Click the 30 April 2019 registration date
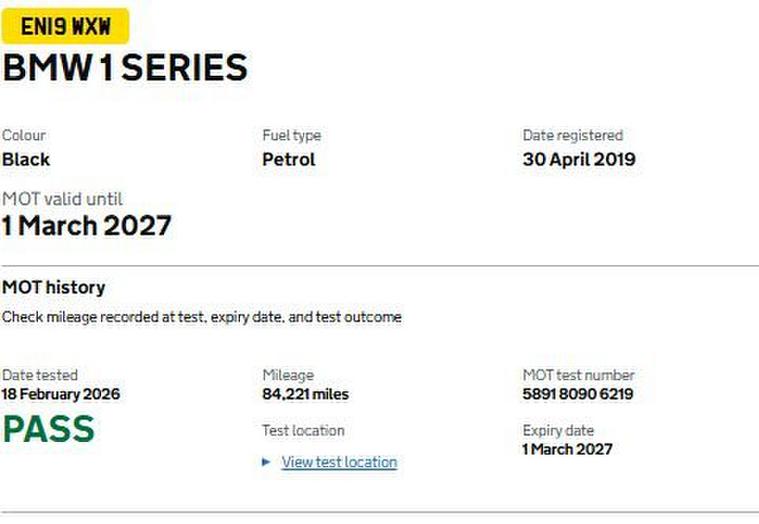This screenshot has height=524, width=759. tap(578, 159)
